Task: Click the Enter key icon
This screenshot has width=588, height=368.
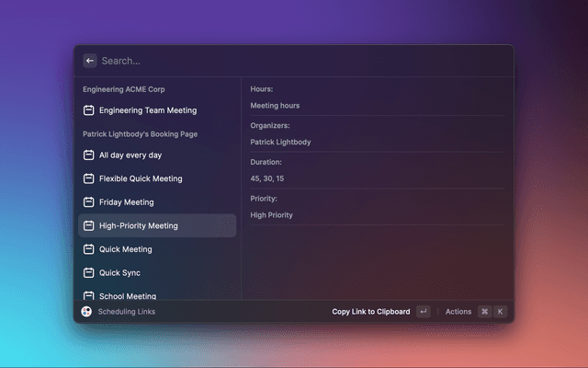Action: [x=423, y=312]
